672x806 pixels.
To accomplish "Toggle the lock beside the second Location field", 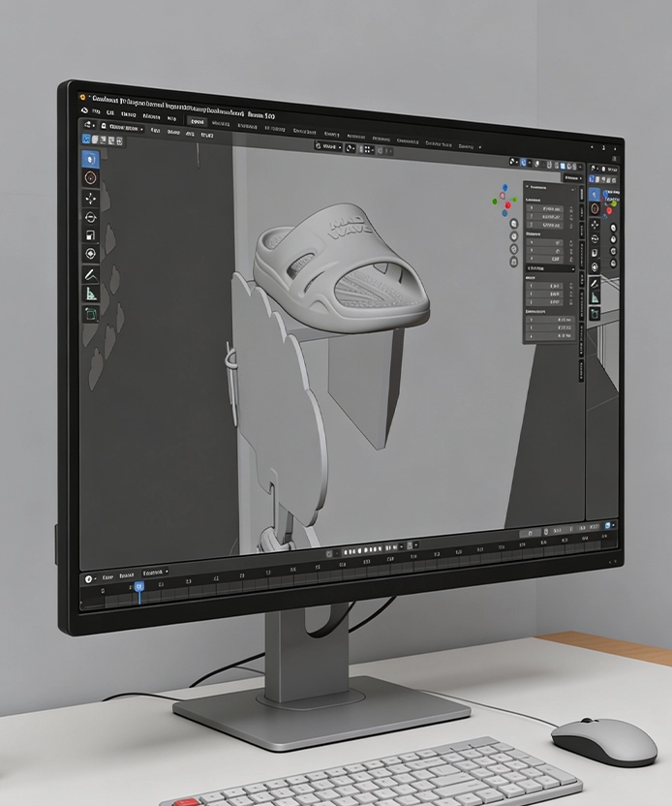I will pos(570,217).
